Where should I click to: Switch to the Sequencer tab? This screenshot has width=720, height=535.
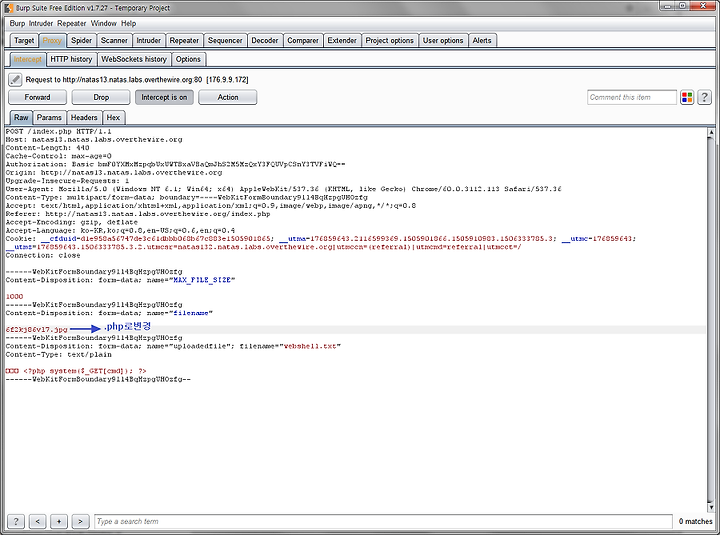click(x=225, y=40)
